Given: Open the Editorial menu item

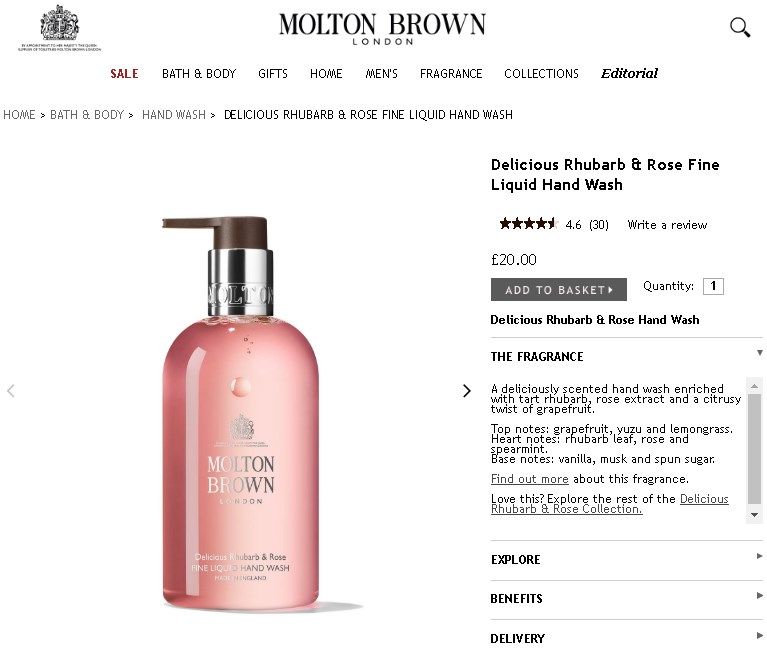Looking at the screenshot, I should click(x=630, y=73).
